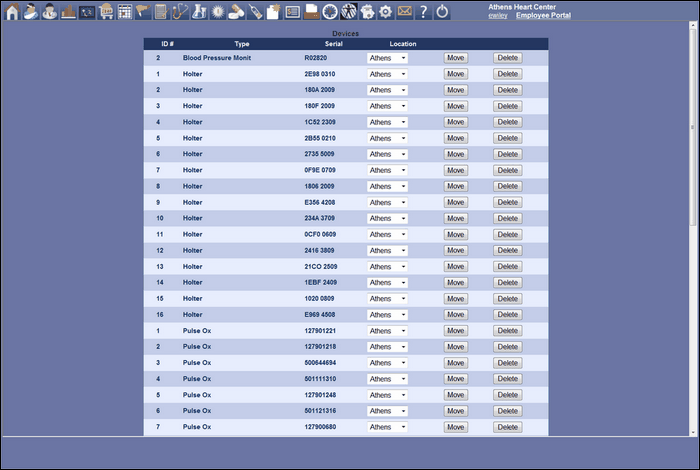Open location dropdown for Blood Pressure Monit
This screenshot has width=700, height=470.
coord(387,58)
